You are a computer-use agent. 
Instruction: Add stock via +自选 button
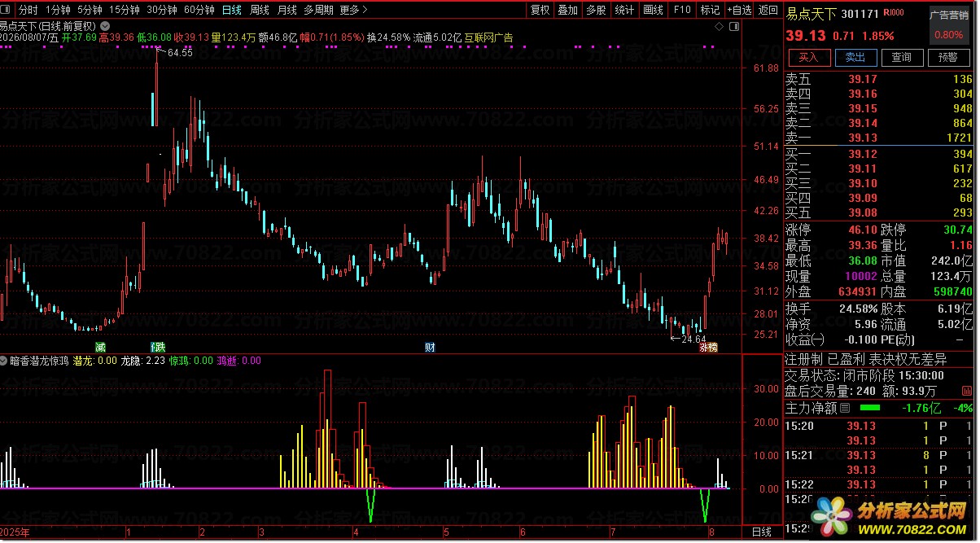point(739,10)
